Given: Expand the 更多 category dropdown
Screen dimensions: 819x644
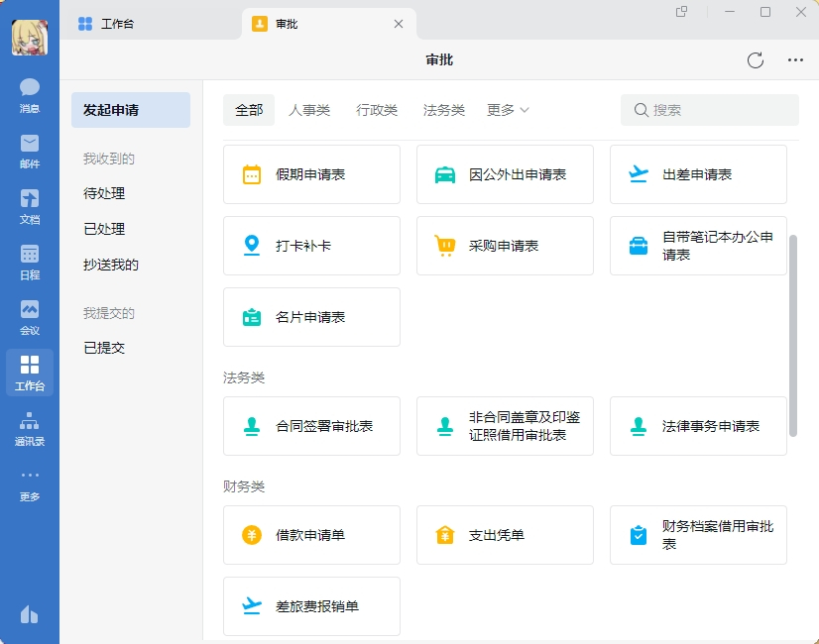Looking at the screenshot, I should [x=507, y=110].
